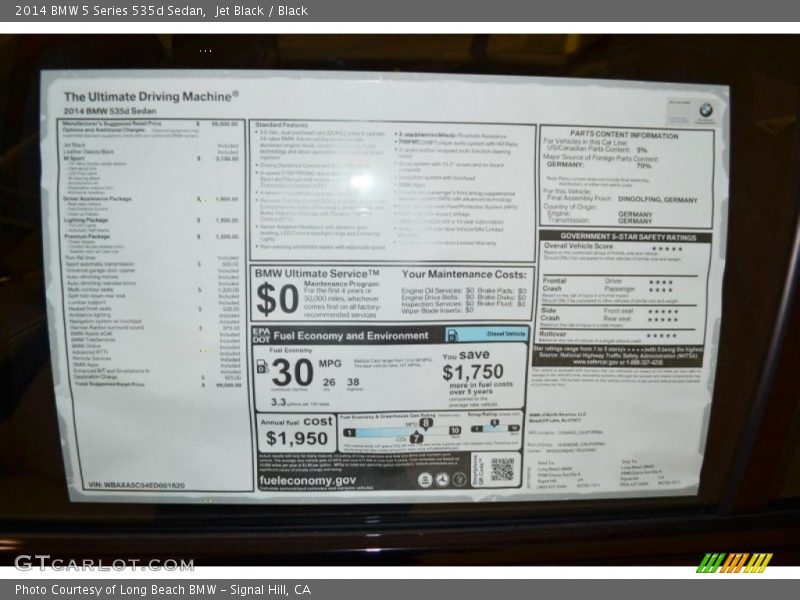Click marker 7 on the CO2 rating scale
800x600 pixels.
click(416, 437)
